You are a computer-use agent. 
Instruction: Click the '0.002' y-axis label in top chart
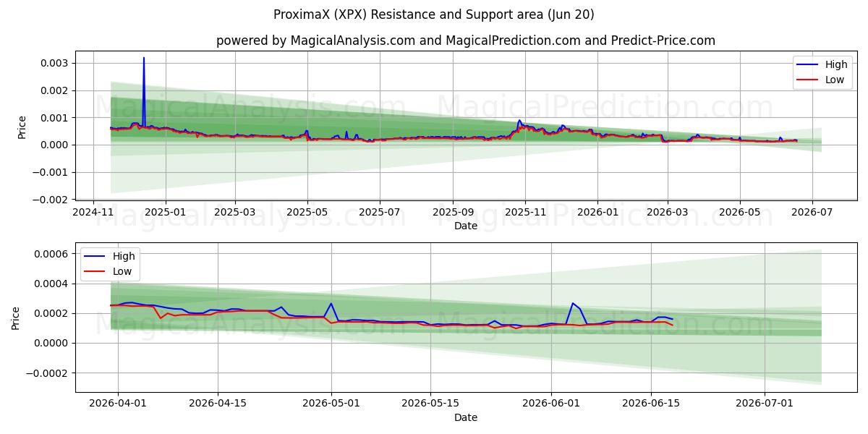tap(56, 90)
